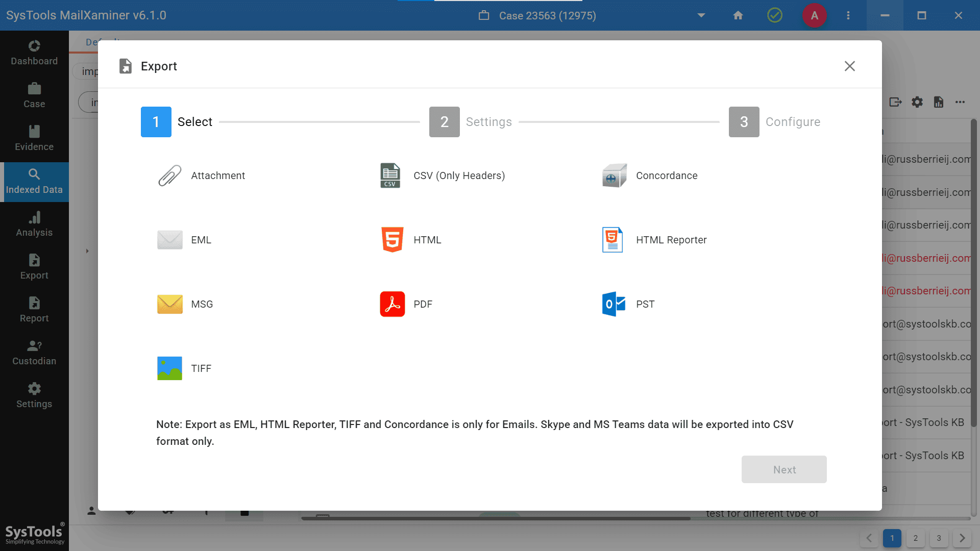Click the export arrow icon in results toolbar
Viewport: 980px width, 551px height.
click(x=895, y=102)
